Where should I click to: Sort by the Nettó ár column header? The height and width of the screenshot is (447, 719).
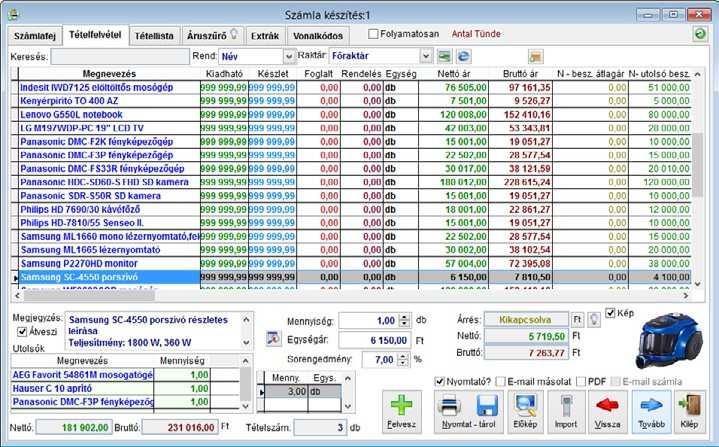pos(454,74)
